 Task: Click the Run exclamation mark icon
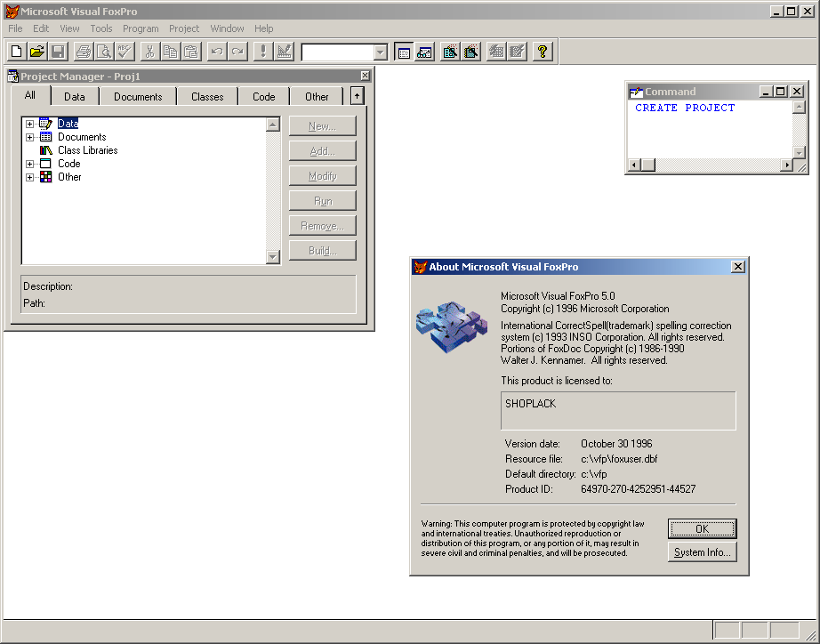click(262, 52)
